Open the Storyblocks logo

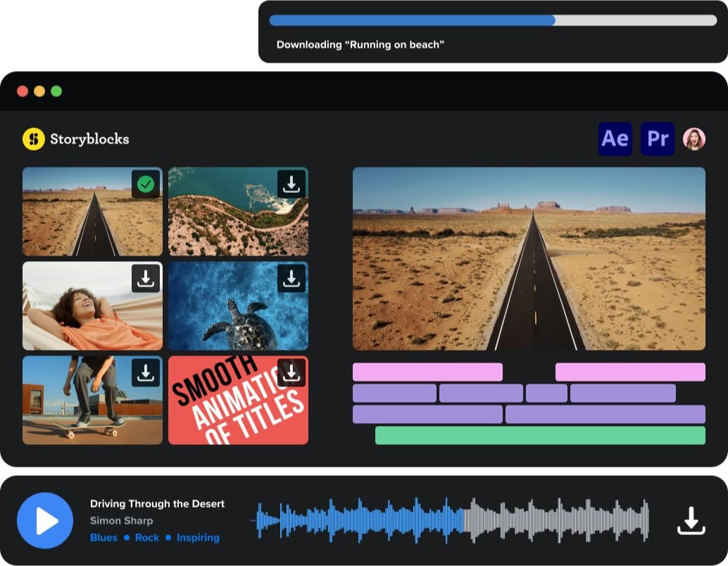[75, 139]
